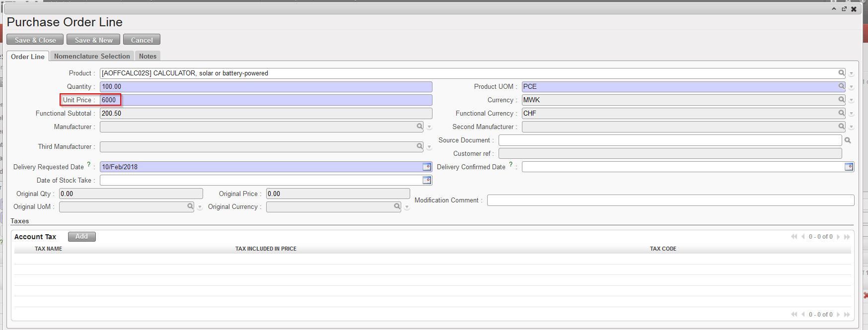Viewport: 868px width, 330px height.
Task: Click the Product field search magnifier icon
Action: [x=841, y=73]
